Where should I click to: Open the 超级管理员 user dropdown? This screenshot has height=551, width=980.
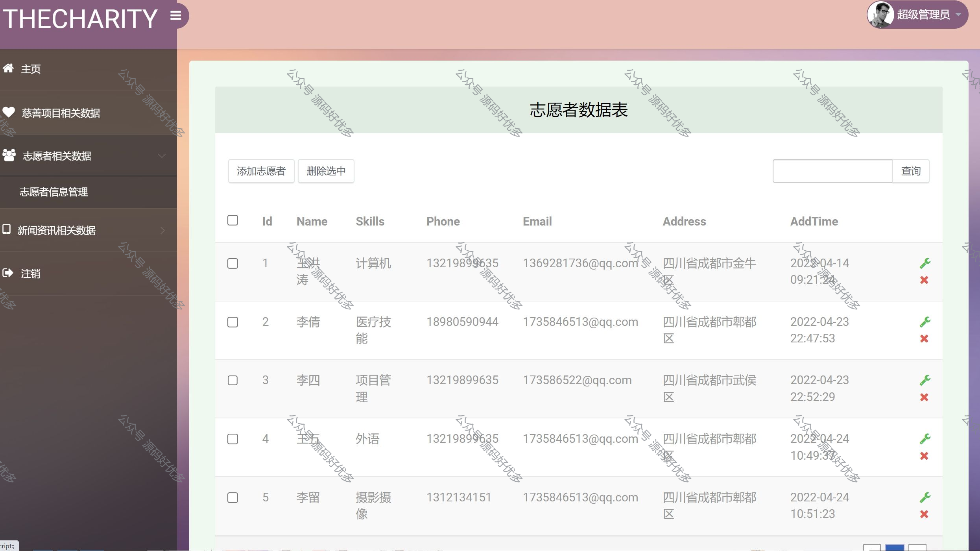tap(923, 15)
